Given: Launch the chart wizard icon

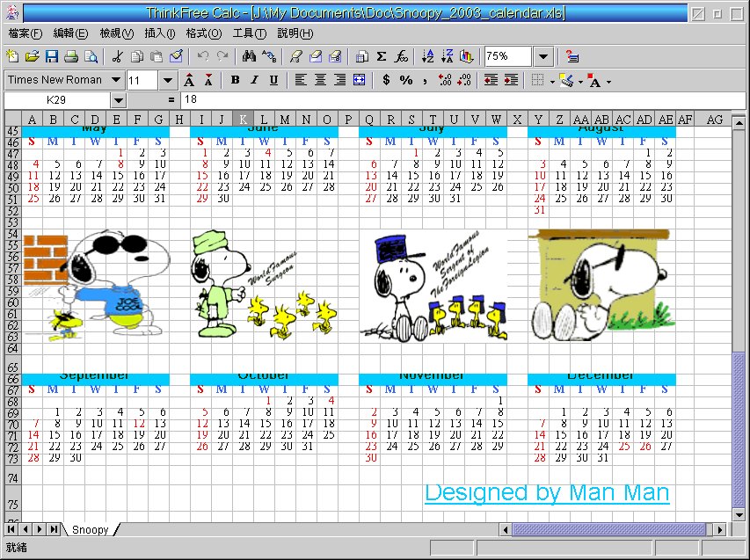Looking at the screenshot, I should click(x=466, y=56).
